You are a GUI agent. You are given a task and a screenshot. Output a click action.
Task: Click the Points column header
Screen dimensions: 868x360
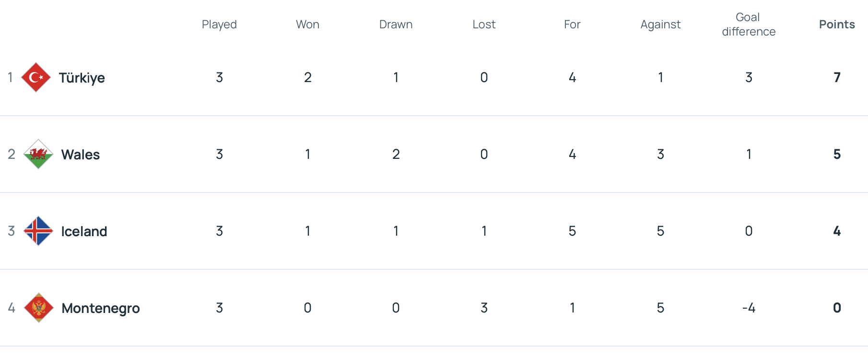point(837,24)
